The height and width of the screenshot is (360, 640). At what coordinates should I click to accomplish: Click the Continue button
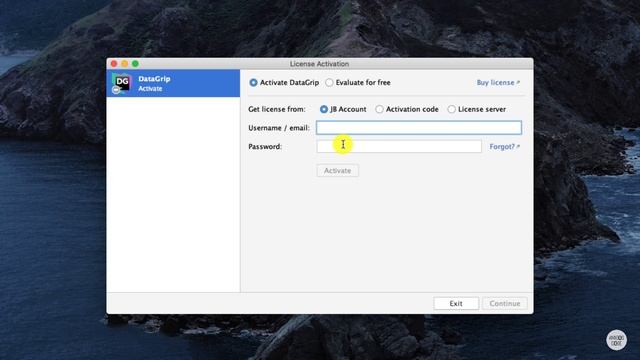click(505, 304)
